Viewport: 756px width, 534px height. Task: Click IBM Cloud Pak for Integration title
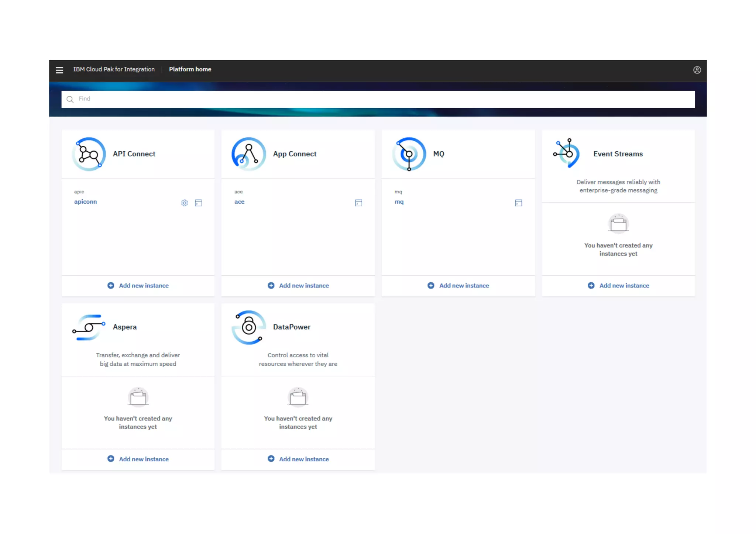114,69
